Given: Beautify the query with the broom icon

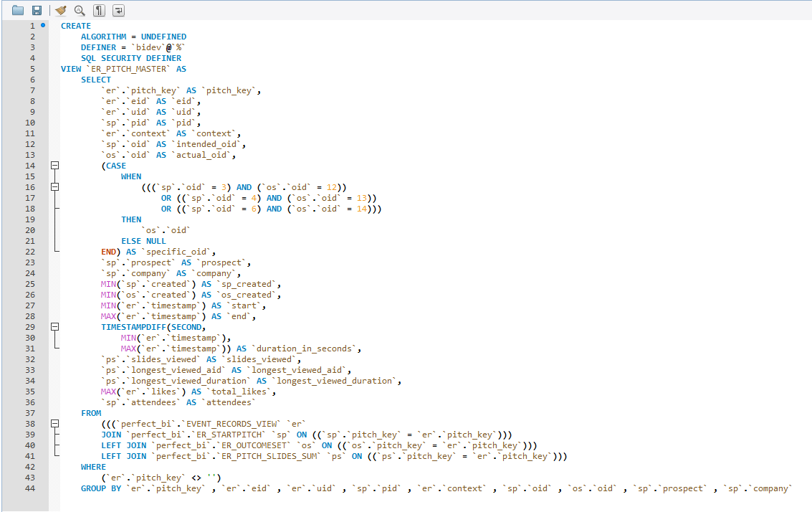Looking at the screenshot, I should 60,10.
